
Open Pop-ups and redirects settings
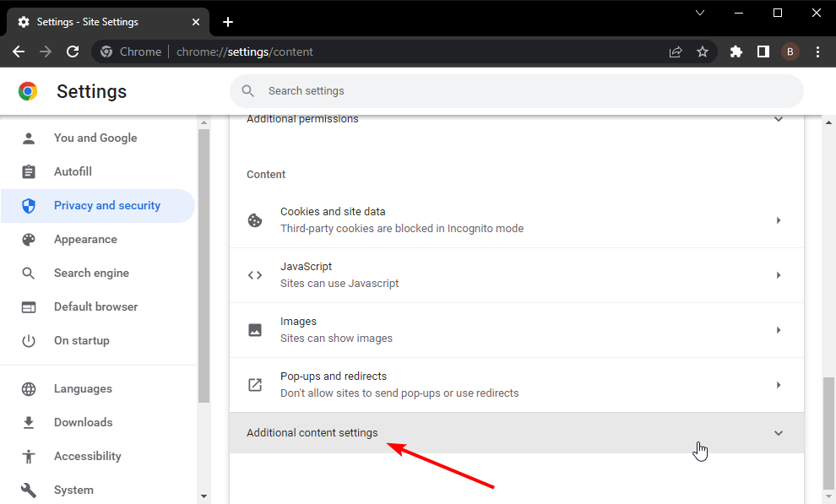point(516,385)
